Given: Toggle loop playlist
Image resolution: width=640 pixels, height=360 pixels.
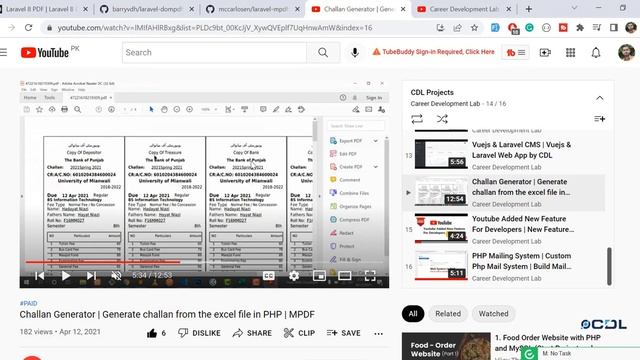Looking at the screenshot, I should click(417, 119).
